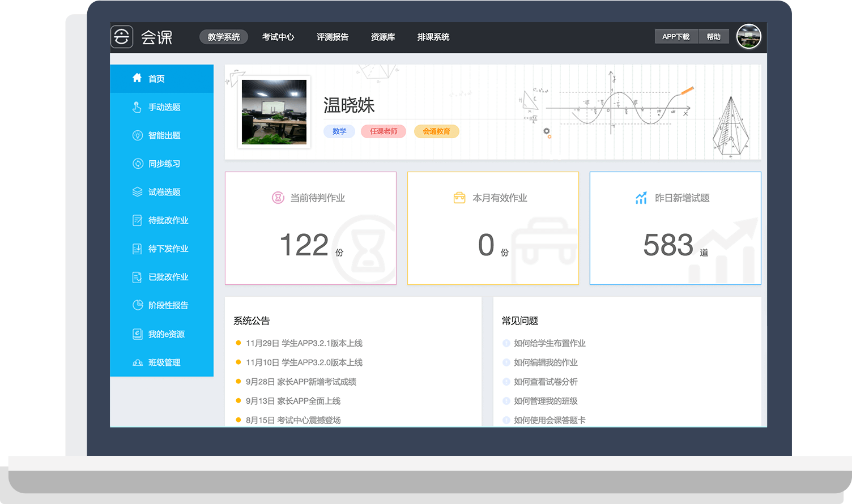Go to the 资源库 tab
The height and width of the screenshot is (504, 852).
click(x=383, y=37)
